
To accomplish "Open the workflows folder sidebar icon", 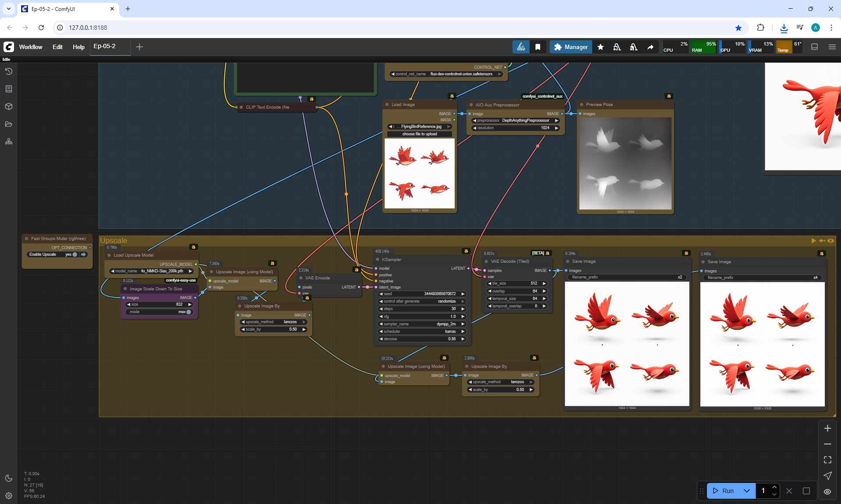I will pyautogui.click(x=9, y=124).
